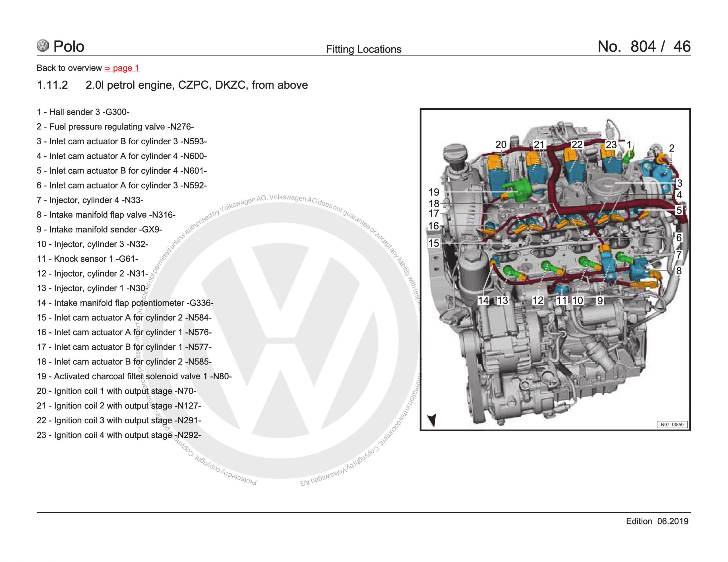728x562 pixels.
Task: Click the N97-13859 image reference label
Action: pyautogui.click(x=672, y=424)
